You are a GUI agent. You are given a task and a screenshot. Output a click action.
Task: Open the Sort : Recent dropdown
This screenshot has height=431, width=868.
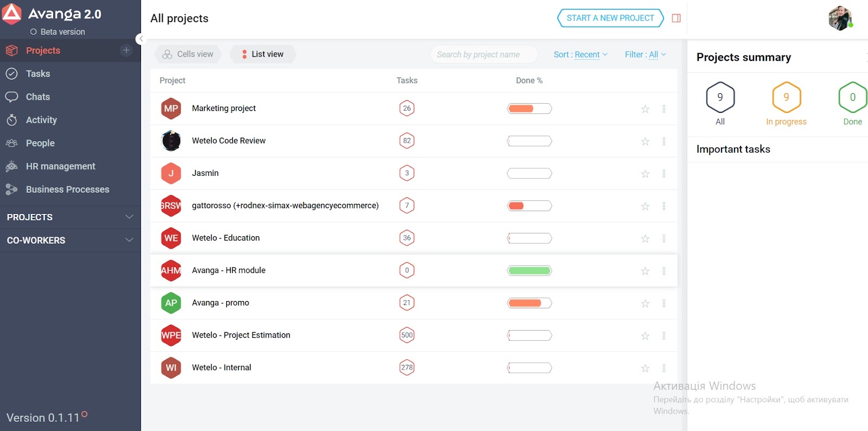point(580,54)
